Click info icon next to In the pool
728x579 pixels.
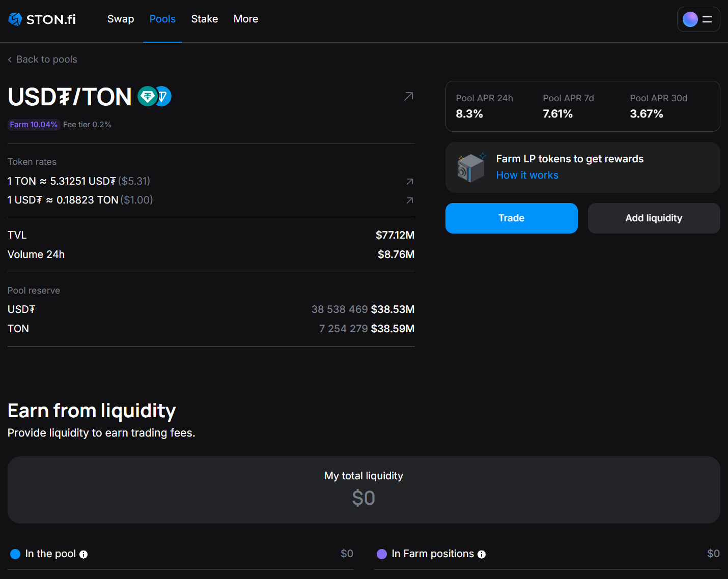coord(83,555)
